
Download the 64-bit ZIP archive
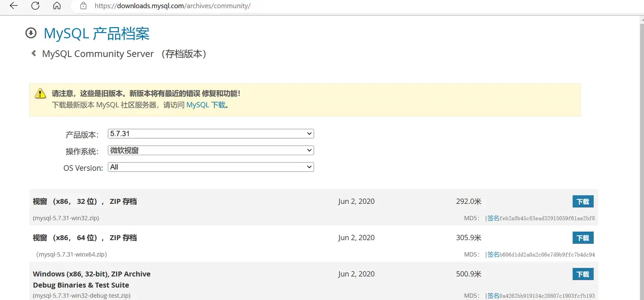pos(583,238)
